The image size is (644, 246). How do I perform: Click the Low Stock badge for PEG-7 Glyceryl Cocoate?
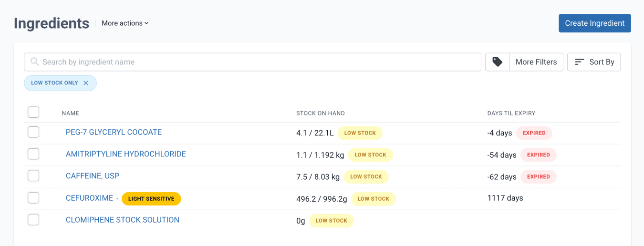coord(360,133)
